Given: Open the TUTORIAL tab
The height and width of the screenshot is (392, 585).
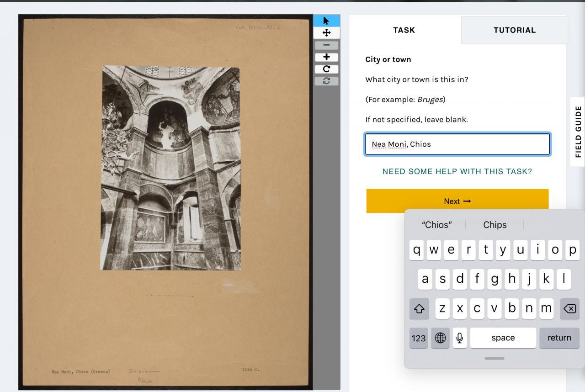Looking at the screenshot, I should coord(515,30).
